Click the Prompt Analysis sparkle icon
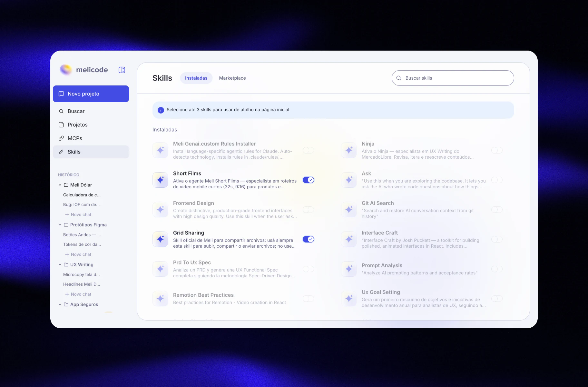Screen dimensions: 588x387 tap(349, 269)
